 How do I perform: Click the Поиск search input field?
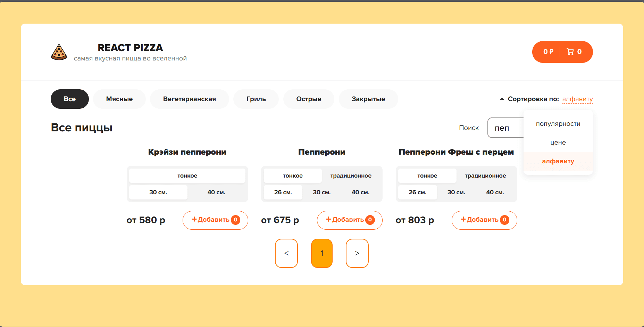(x=505, y=128)
